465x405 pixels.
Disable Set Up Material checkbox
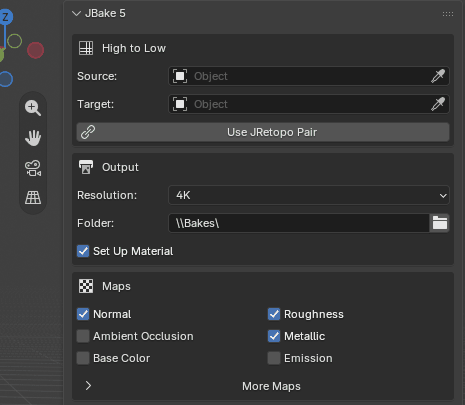(x=83, y=251)
